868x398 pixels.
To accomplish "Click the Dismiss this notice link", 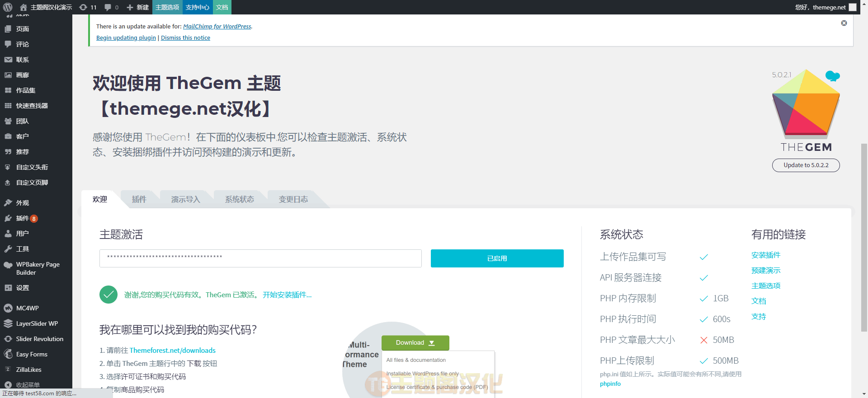I will click(x=186, y=38).
